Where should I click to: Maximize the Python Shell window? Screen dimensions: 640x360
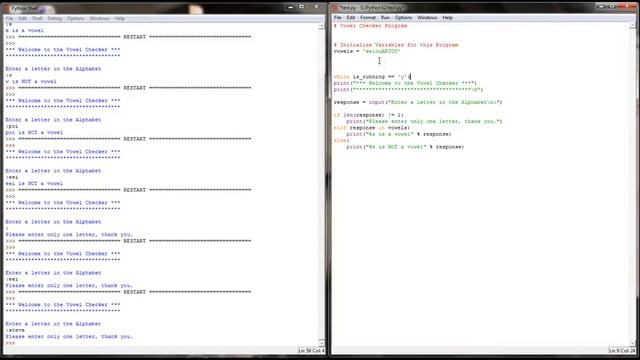[x=302, y=7]
